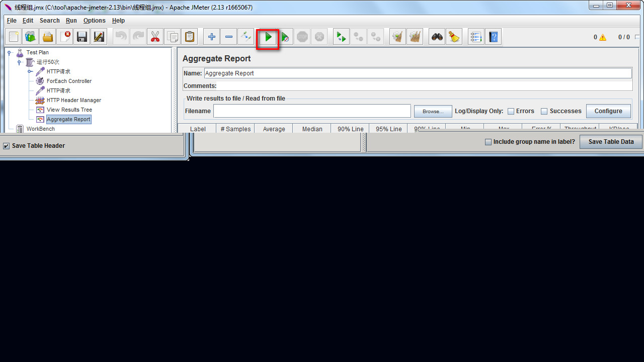Click the Save As toolbar icon
Viewport: 644px width, 362px height.
click(99, 37)
